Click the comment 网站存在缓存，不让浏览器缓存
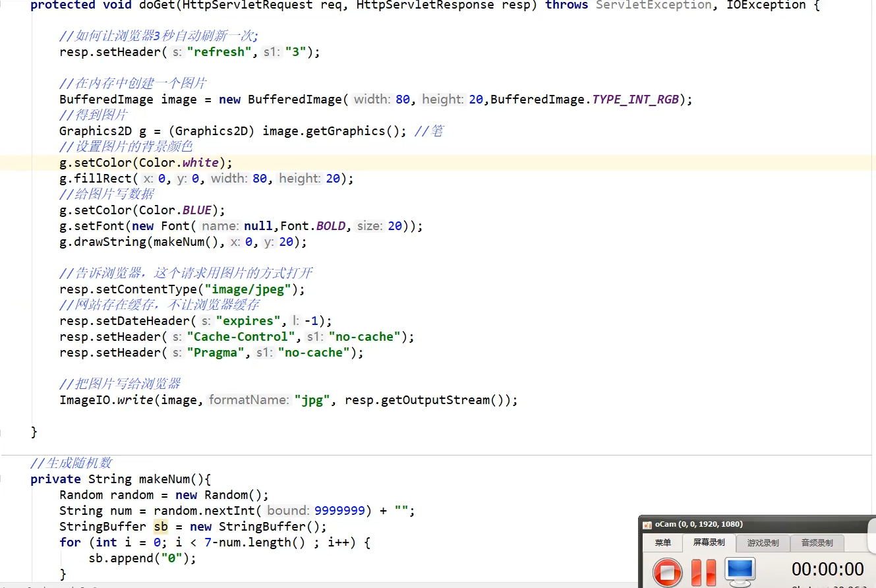The image size is (876, 588). (x=160, y=305)
